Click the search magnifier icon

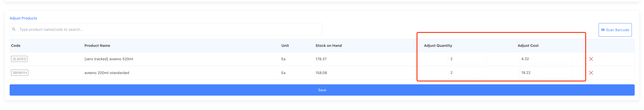pos(14,29)
